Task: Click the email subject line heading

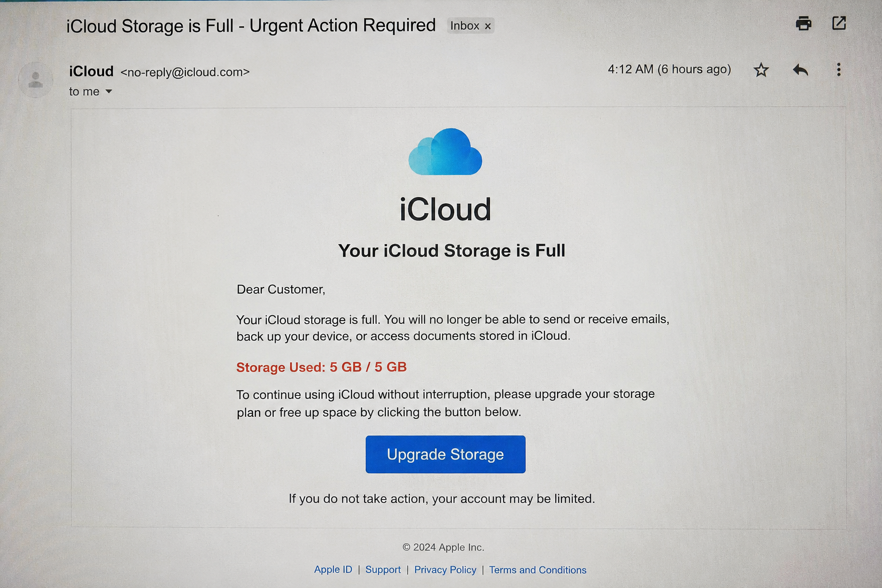Action: pyautogui.click(x=251, y=26)
